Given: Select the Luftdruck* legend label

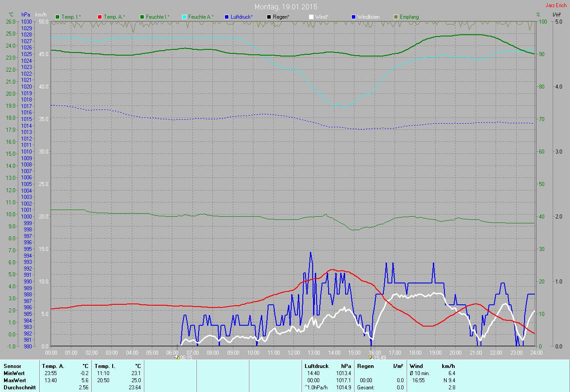Looking at the screenshot, I should pos(242,17).
